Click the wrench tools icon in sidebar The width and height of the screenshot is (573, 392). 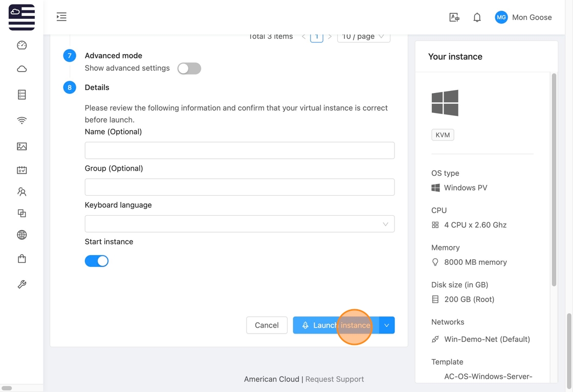coord(21,284)
